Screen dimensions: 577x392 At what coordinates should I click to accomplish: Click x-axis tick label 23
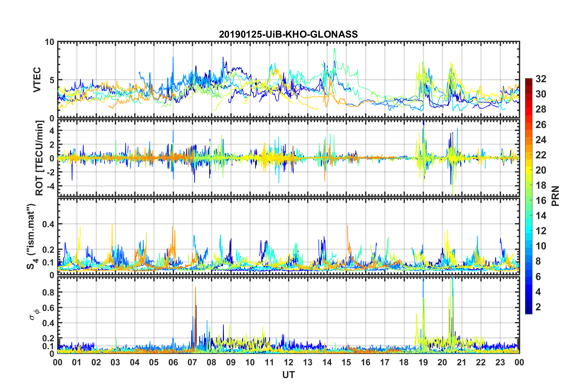click(500, 363)
